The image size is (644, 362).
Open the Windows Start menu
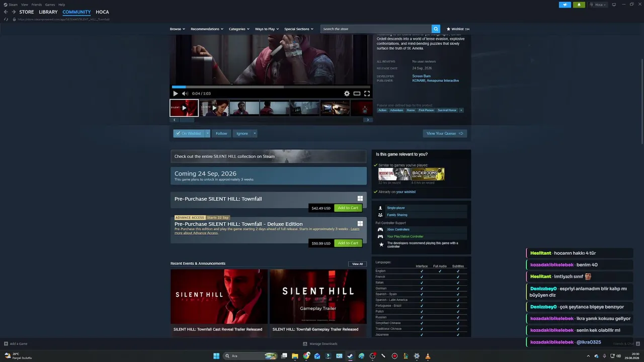(x=216, y=356)
